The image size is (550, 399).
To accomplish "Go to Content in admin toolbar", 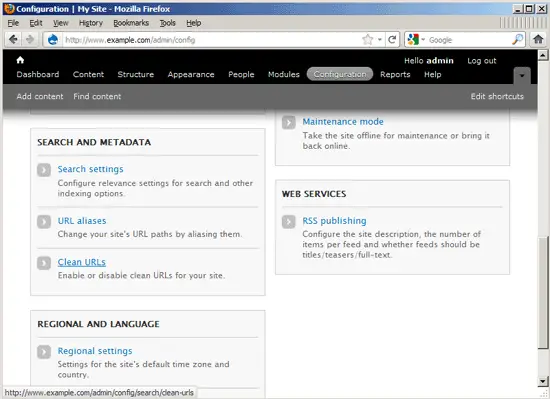I will (x=88, y=74).
